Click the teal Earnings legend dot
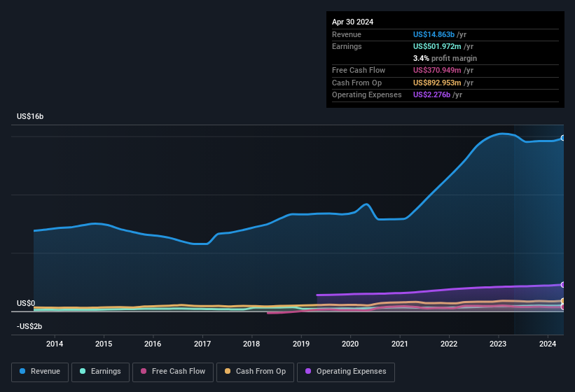Screen dimensions: 575x392 pyautogui.click(x=83, y=372)
